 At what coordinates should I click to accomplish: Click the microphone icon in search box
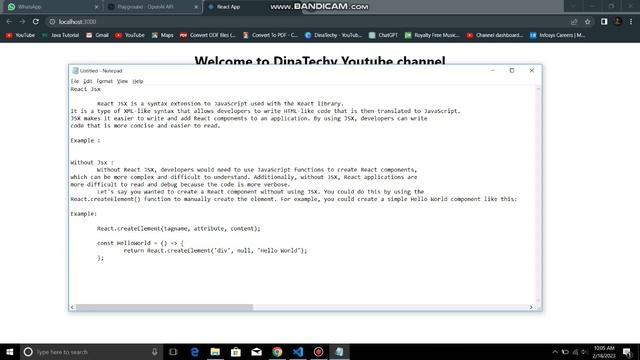pyautogui.click(x=155, y=352)
